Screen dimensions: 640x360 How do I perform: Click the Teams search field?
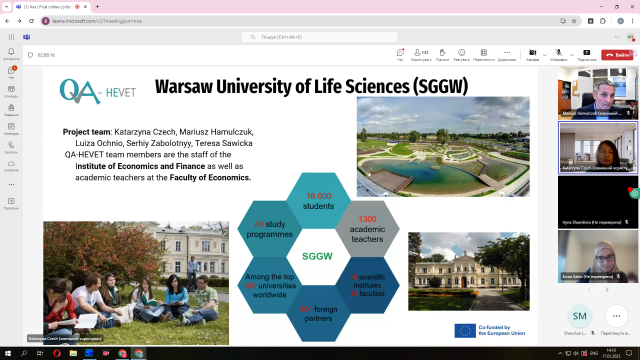319,37
